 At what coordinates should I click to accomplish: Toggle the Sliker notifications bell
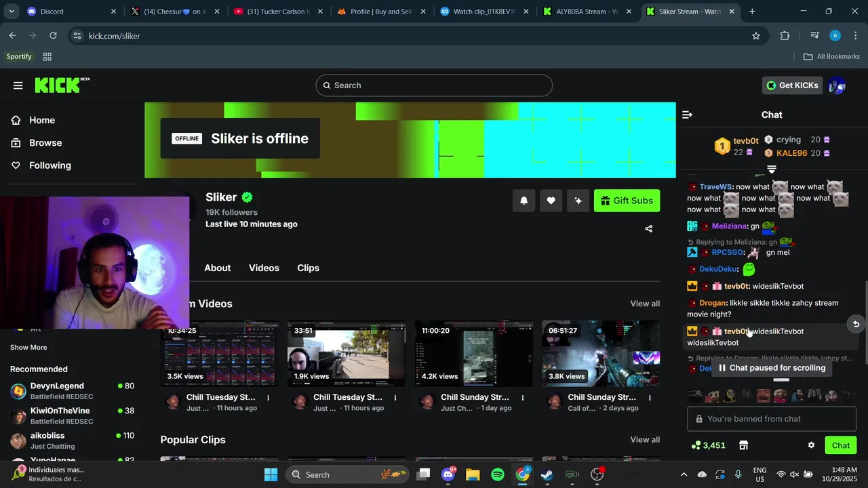(x=524, y=201)
